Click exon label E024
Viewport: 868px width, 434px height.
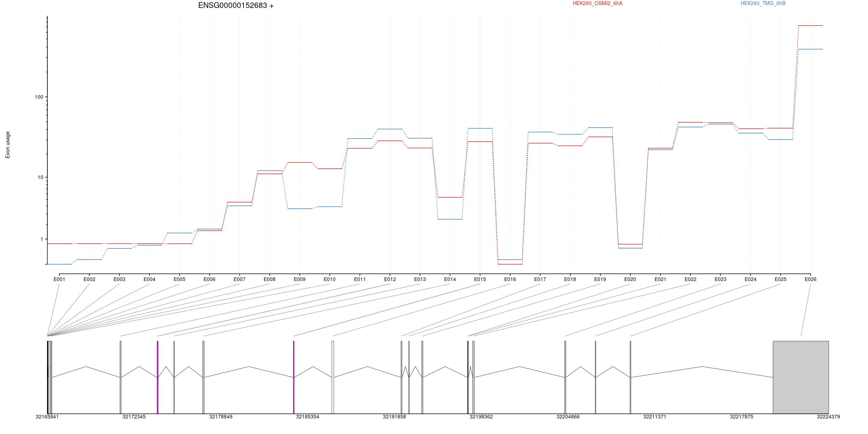click(x=750, y=279)
